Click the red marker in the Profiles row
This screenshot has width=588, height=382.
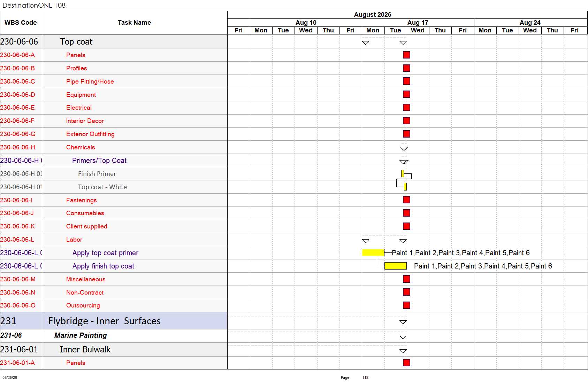click(x=406, y=68)
